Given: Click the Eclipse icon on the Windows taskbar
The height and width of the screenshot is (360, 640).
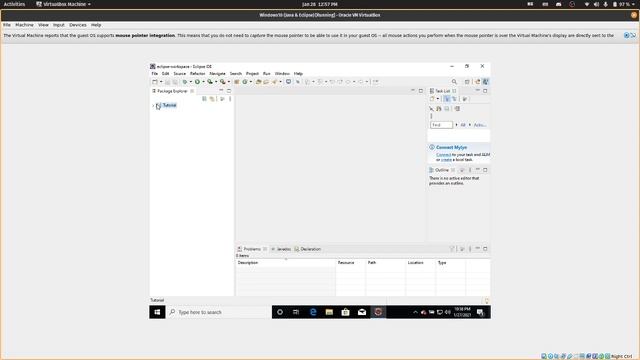Looking at the screenshot, I should 378,312.
